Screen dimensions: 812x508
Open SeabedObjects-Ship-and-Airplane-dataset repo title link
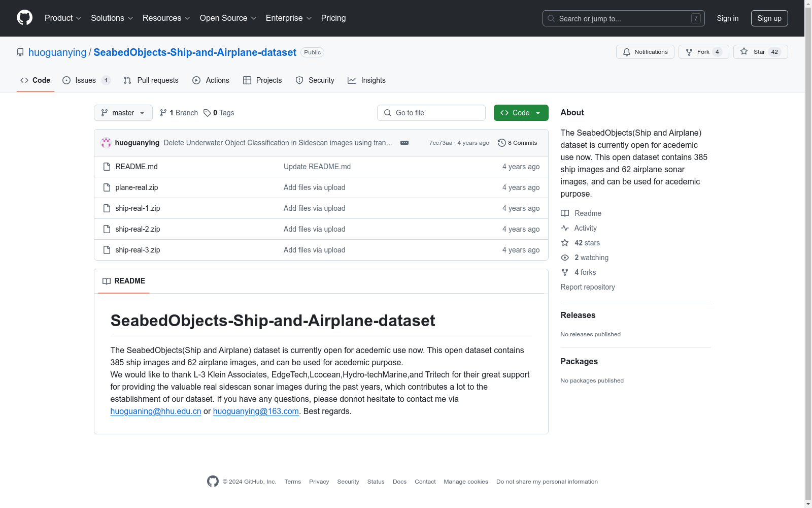click(195, 52)
